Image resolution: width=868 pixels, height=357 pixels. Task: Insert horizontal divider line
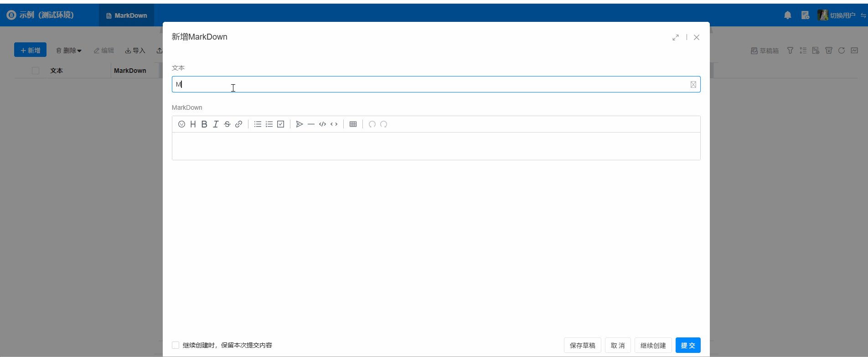click(x=311, y=124)
